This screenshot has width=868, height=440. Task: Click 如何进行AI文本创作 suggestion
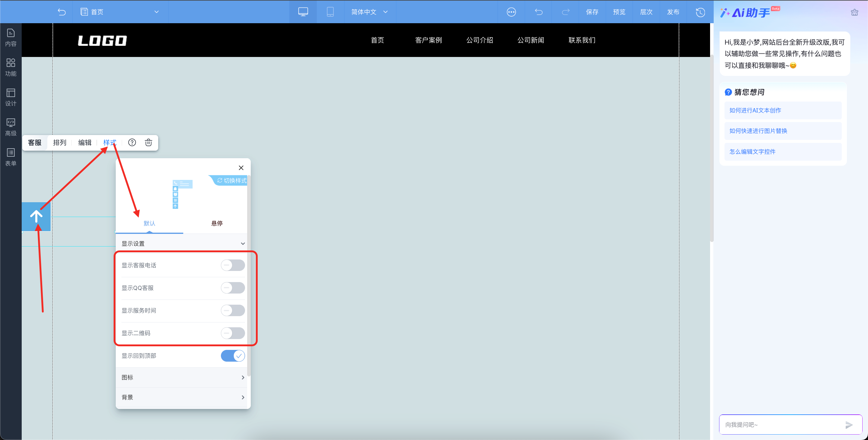click(783, 110)
